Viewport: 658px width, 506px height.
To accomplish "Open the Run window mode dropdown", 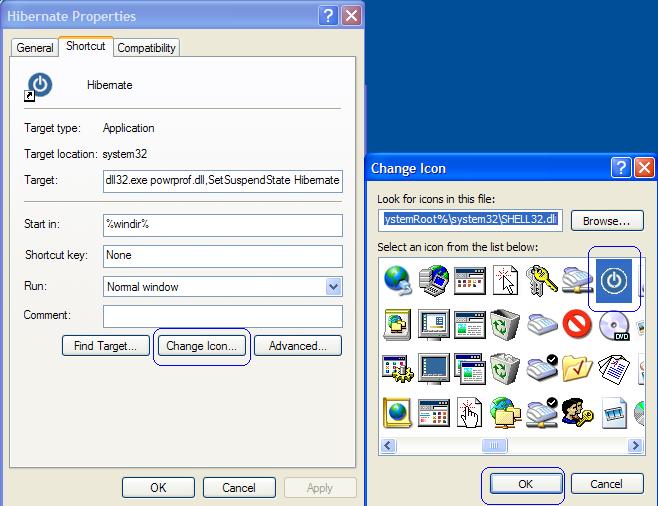I will [334, 287].
